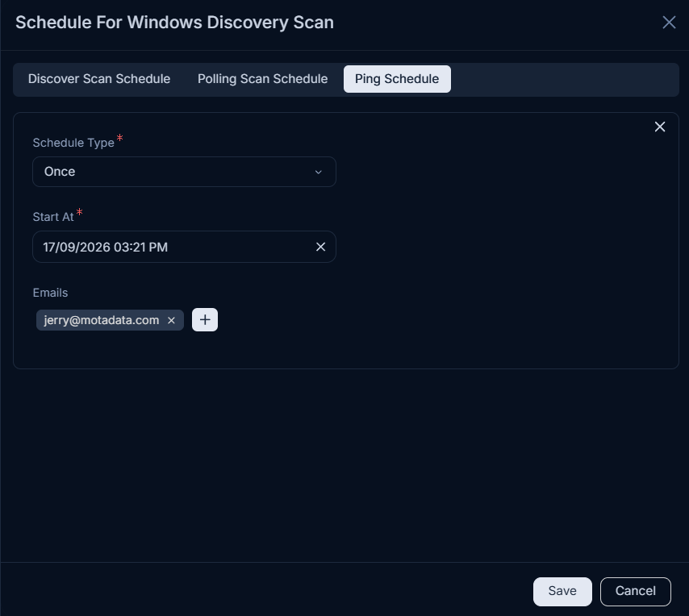Select the Ping Schedule tab
Viewport: 689px width, 616px height.
397,79
